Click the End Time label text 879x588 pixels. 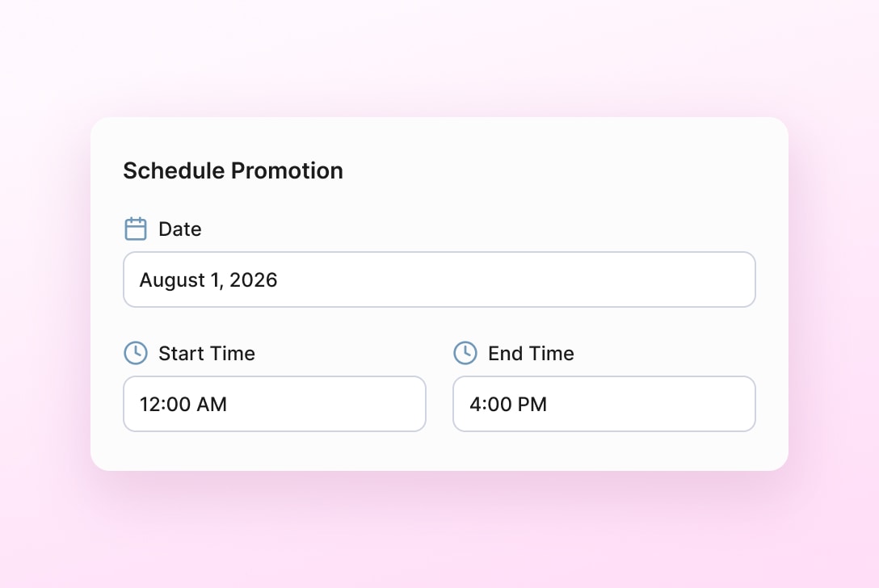coord(532,354)
